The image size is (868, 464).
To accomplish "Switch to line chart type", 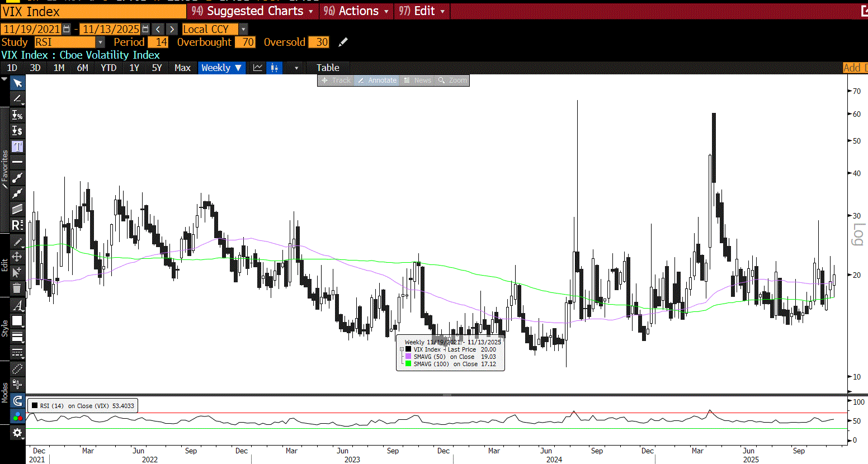I will (x=257, y=68).
